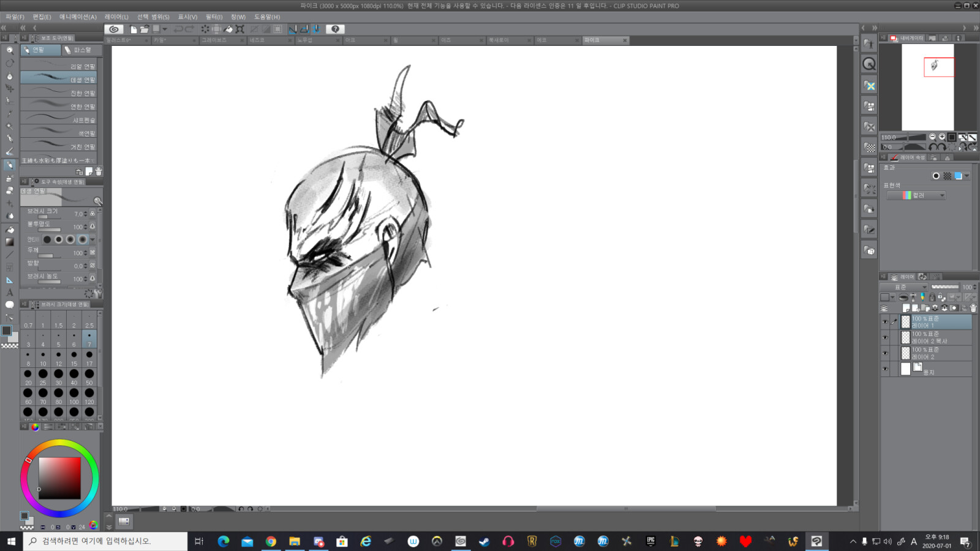
Task: Toggle visibility of the 용지 paper layer
Action: 885,369
